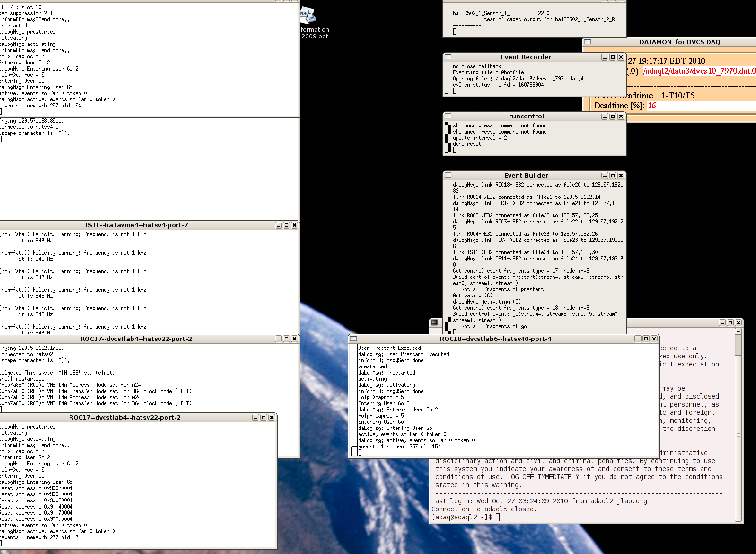
Task: Open runcontrol window menu icon
Action: click(x=448, y=116)
